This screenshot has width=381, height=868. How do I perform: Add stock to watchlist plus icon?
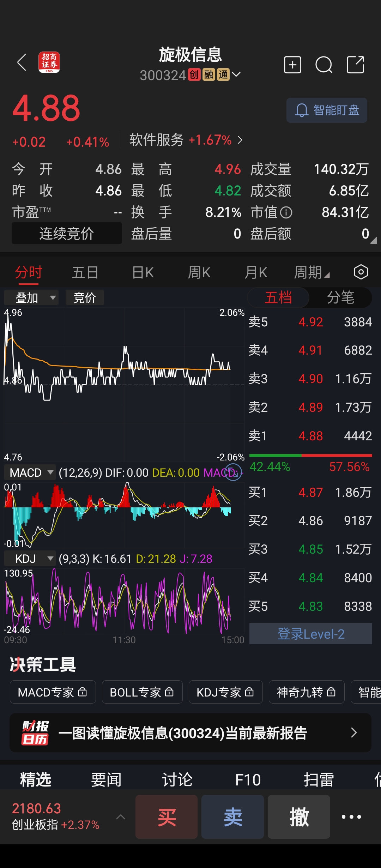pyautogui.click(x=292, y=65)
